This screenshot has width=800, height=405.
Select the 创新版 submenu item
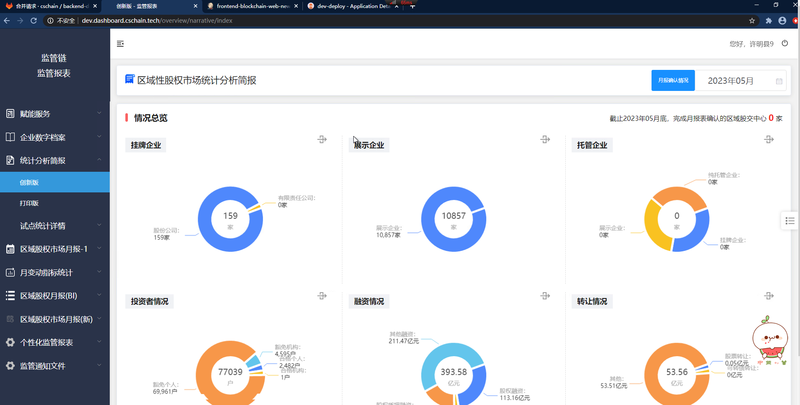(x=55, y=182)
